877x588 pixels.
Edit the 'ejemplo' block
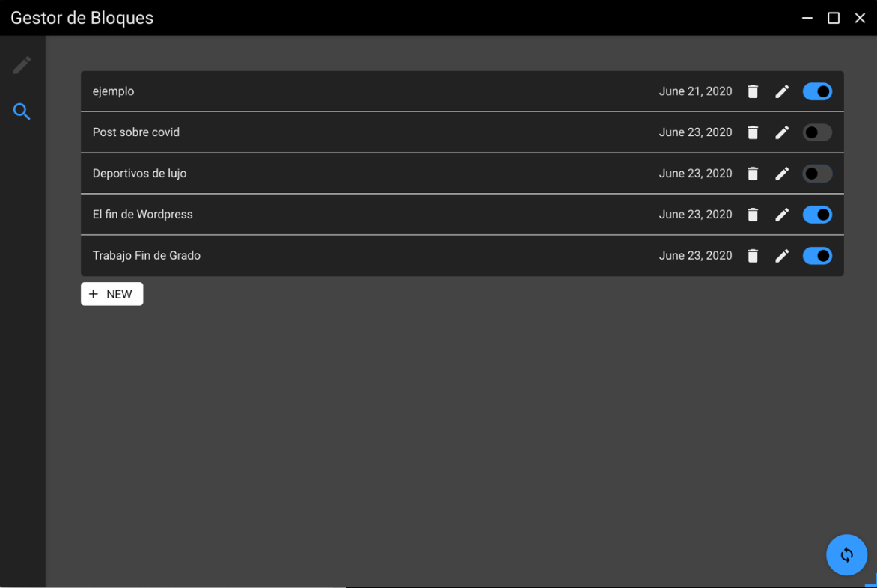coord(782,91)
